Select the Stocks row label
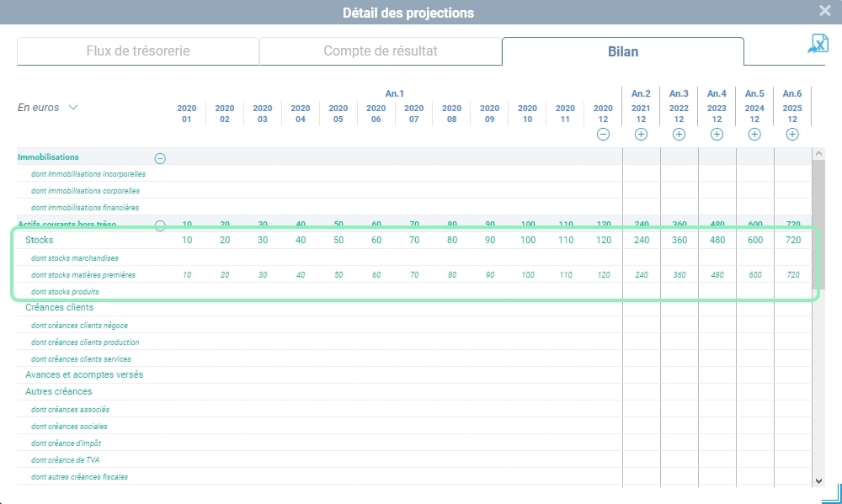Viewport: 842px width, 504px height. [40, 240]
